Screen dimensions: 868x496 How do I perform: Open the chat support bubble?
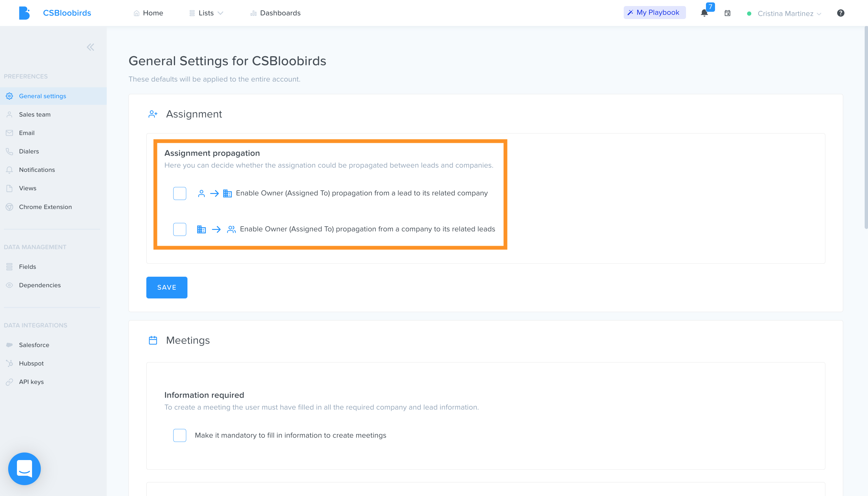(x=24, y=469)
